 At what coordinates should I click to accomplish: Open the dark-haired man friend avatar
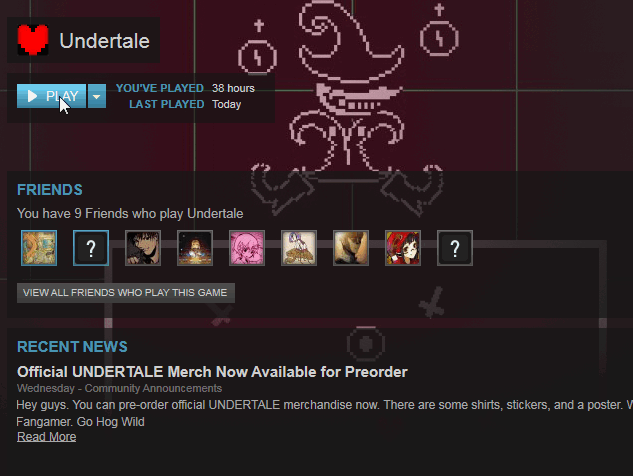(x=143, y=248)
